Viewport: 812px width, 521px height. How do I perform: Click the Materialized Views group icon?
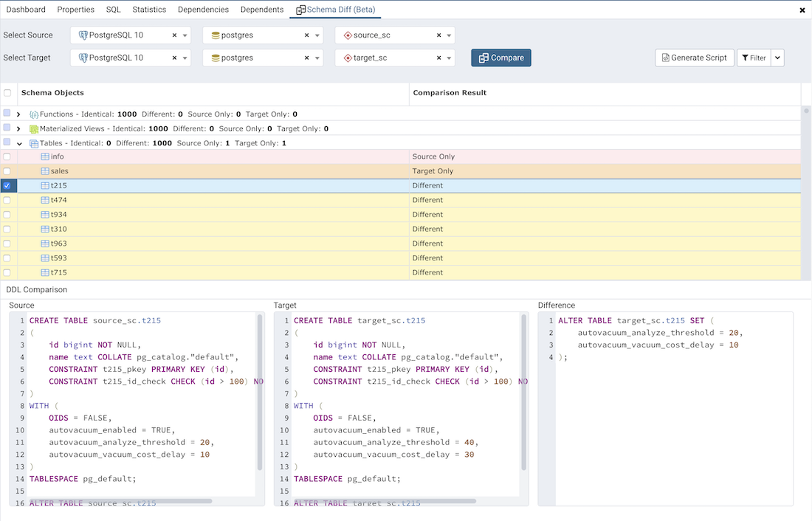coord(34,129)
